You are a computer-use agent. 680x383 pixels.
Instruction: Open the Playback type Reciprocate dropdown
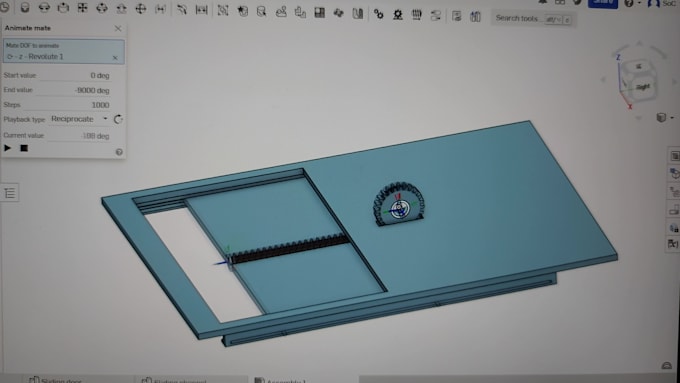[x=78, y=118]
